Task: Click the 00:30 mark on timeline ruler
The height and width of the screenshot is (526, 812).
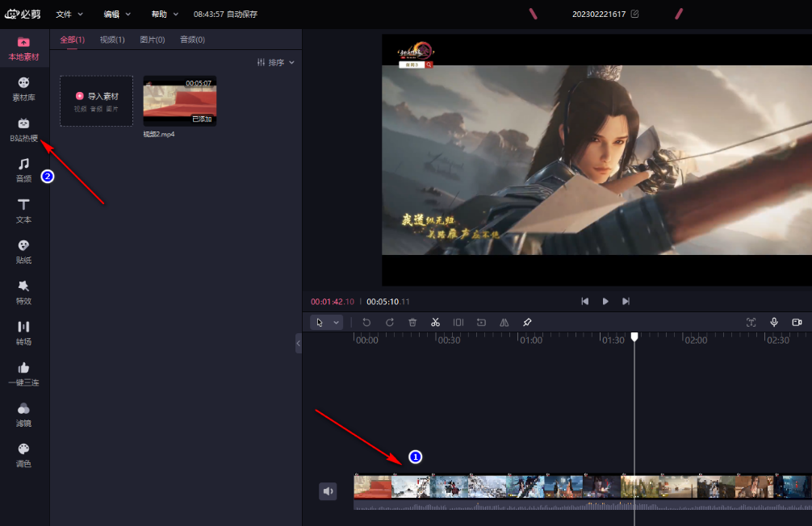Action: [449, 340]
